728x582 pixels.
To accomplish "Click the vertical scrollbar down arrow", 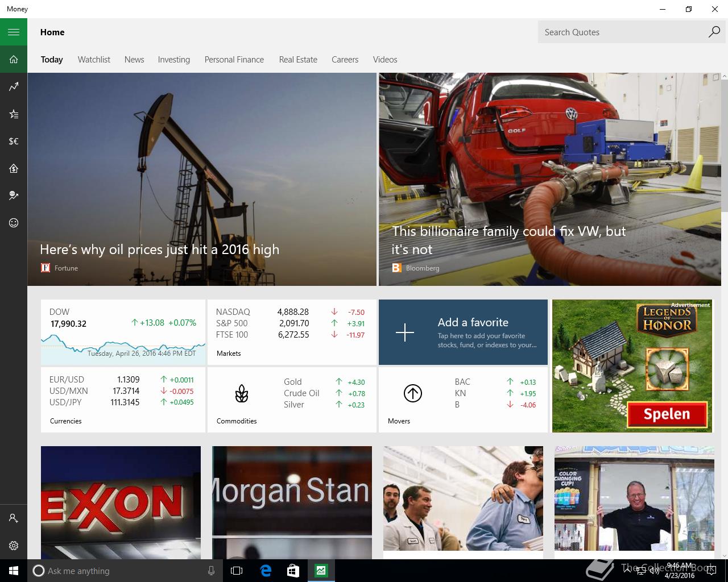I will [725, 555].
